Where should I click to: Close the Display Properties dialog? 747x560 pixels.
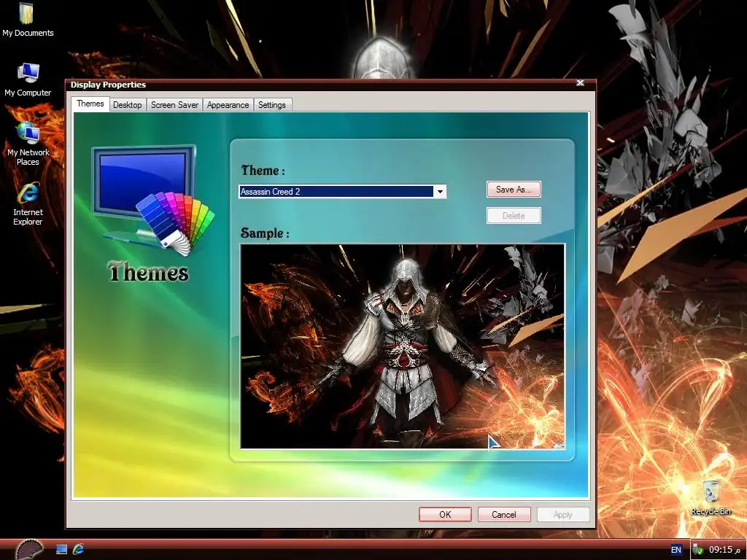pos(580,83)
